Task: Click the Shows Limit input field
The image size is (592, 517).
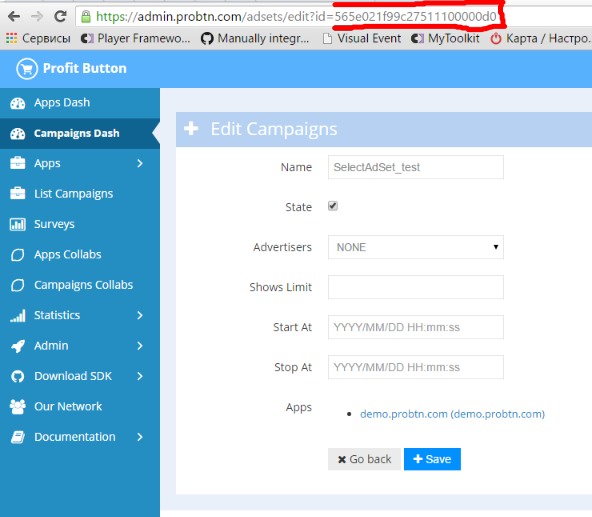Action: click(x=416, y=287)
